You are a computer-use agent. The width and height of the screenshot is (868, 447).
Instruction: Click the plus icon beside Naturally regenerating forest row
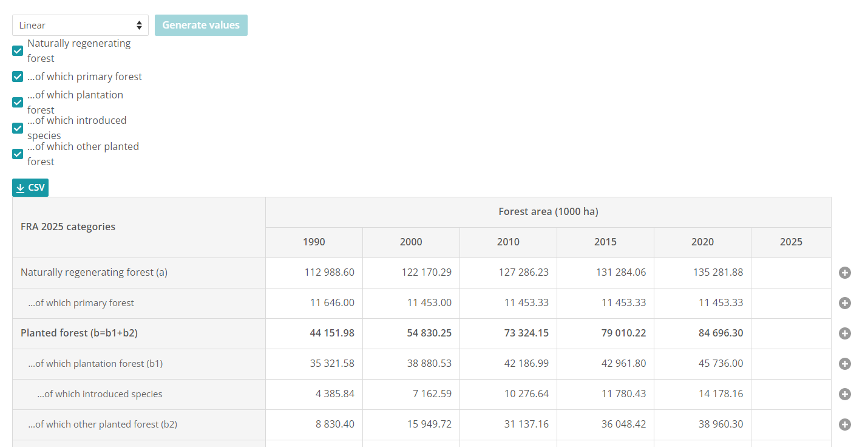click(844, 273)
